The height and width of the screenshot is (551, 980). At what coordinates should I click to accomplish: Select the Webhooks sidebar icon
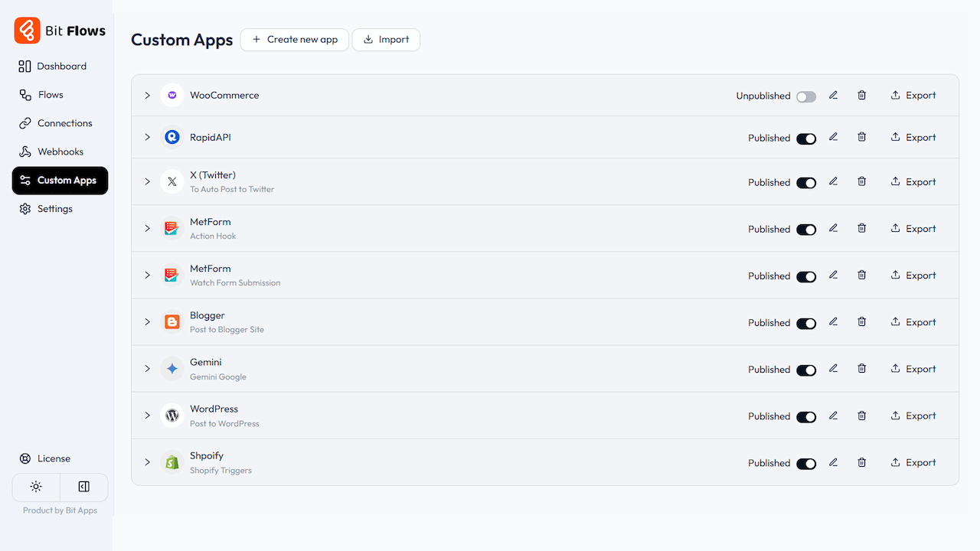click(24, 152)
